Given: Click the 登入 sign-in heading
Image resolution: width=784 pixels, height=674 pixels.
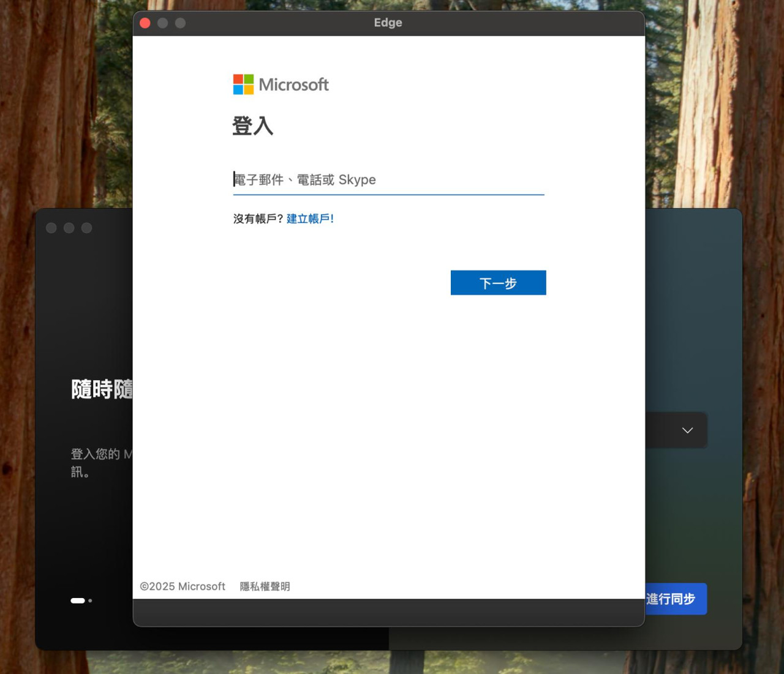Looking at the screenshot, I should (x=252, y=126).
